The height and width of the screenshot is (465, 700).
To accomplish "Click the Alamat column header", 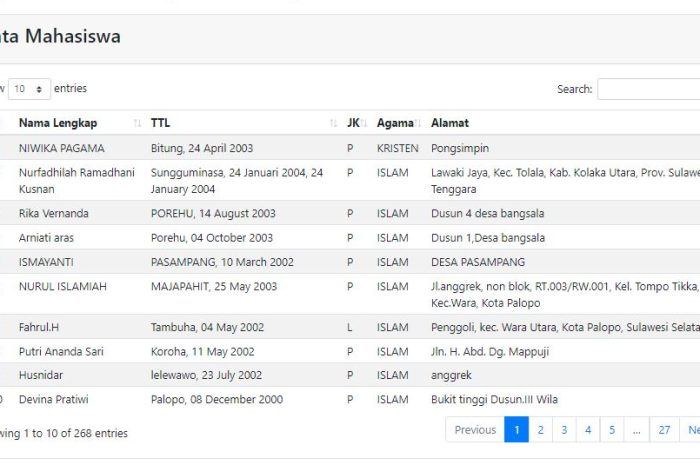I will 450,123.
